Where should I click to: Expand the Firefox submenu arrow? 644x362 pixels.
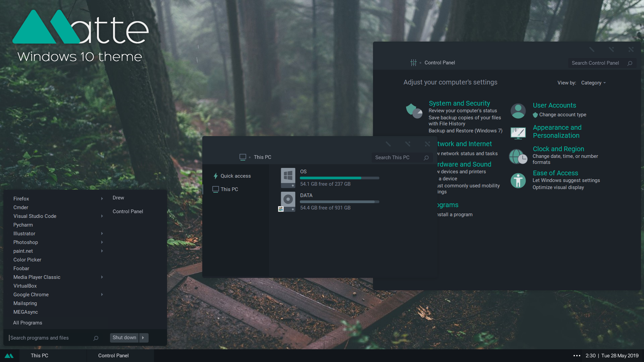102,199
